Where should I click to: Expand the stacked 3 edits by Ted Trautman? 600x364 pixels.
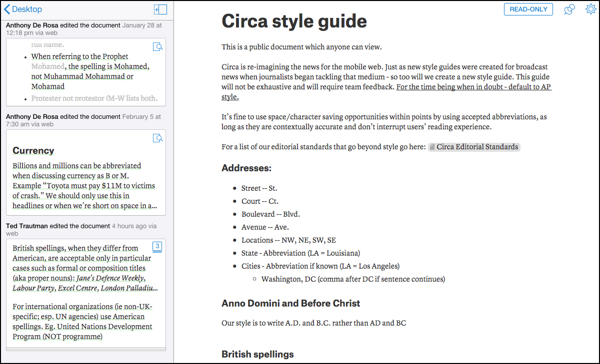tap(157, 247)
